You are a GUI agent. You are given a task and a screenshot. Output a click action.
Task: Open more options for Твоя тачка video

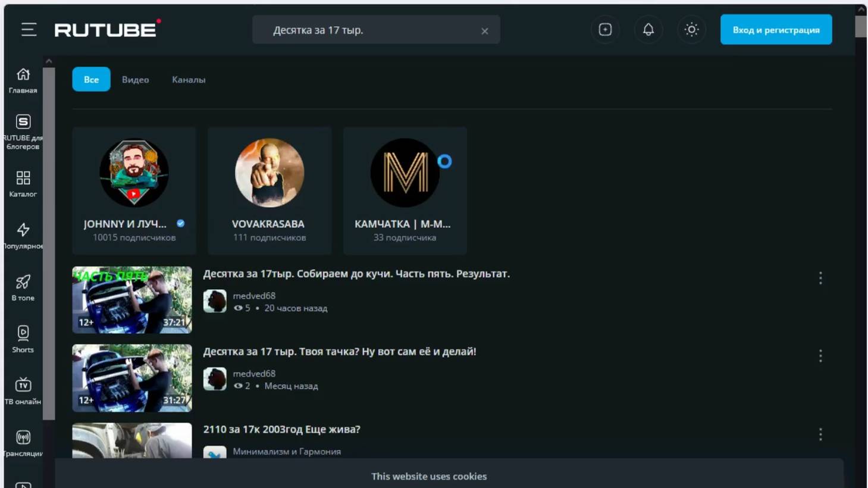[820, 356]
